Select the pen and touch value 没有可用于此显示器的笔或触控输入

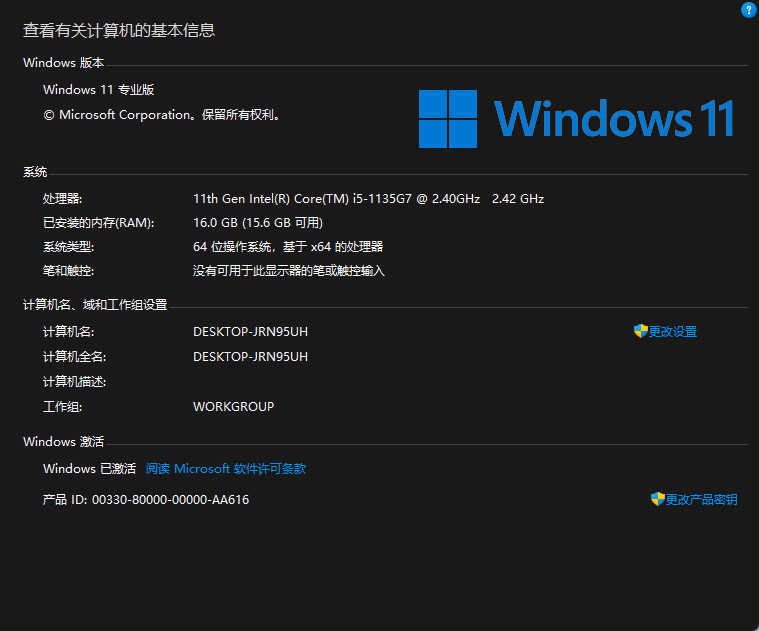[x=289, y=270]
